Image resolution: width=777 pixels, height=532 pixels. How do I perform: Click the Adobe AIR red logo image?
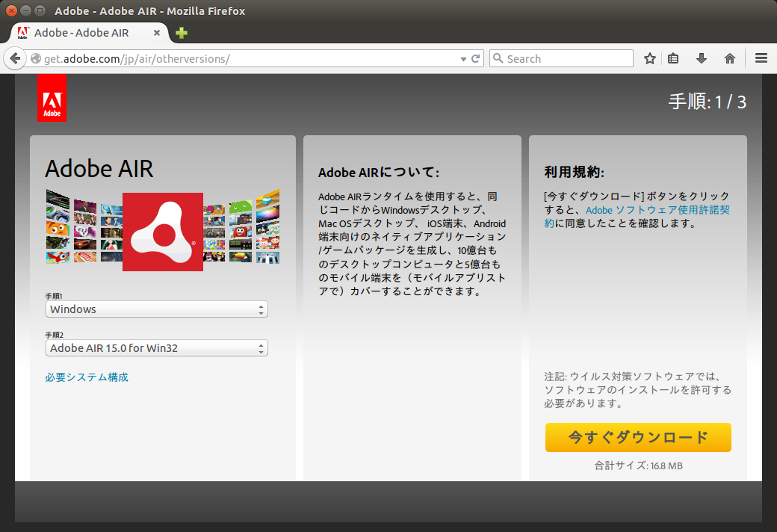point(163,232)
